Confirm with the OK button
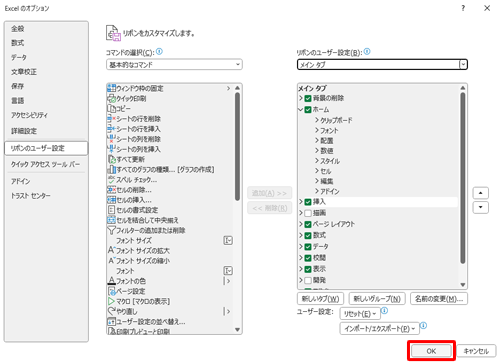Viewport: 500px width, 362px height. [431, 351]
